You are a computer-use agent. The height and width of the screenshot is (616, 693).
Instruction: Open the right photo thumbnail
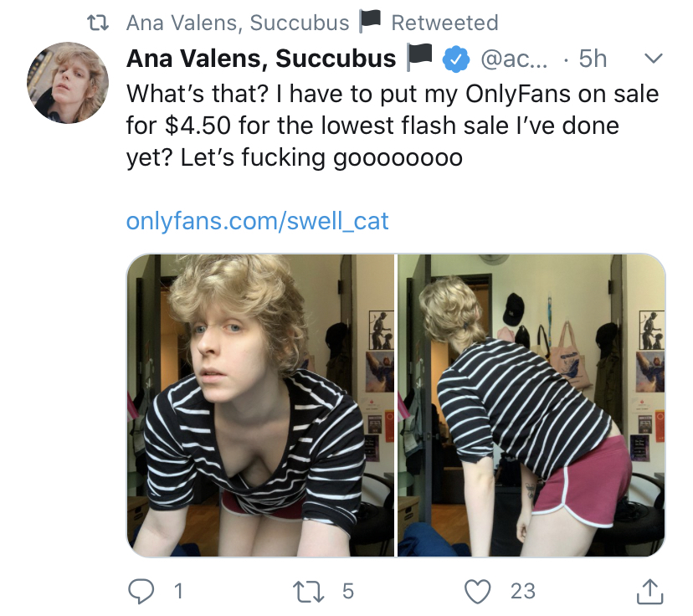point(531,405)
